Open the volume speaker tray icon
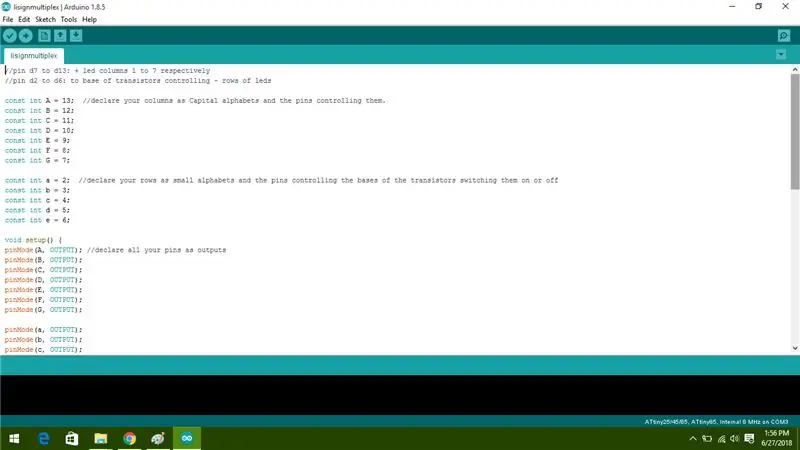The height and width of the screenshot is (450, 800). click(735, 439)
